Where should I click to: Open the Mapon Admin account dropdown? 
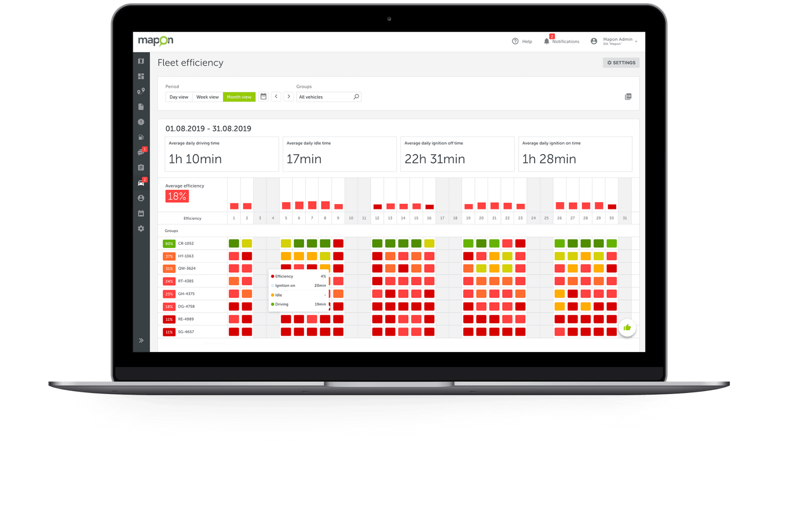click(x=620, y=41)
